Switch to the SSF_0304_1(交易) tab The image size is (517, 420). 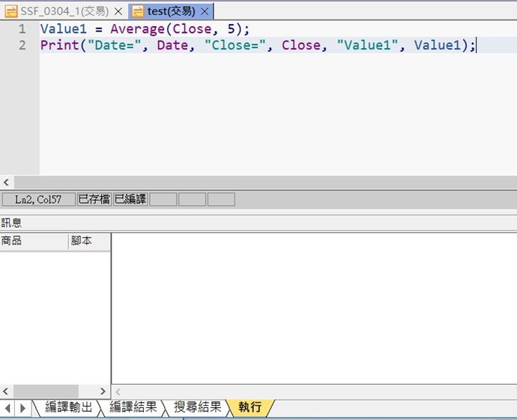point(64,11)
